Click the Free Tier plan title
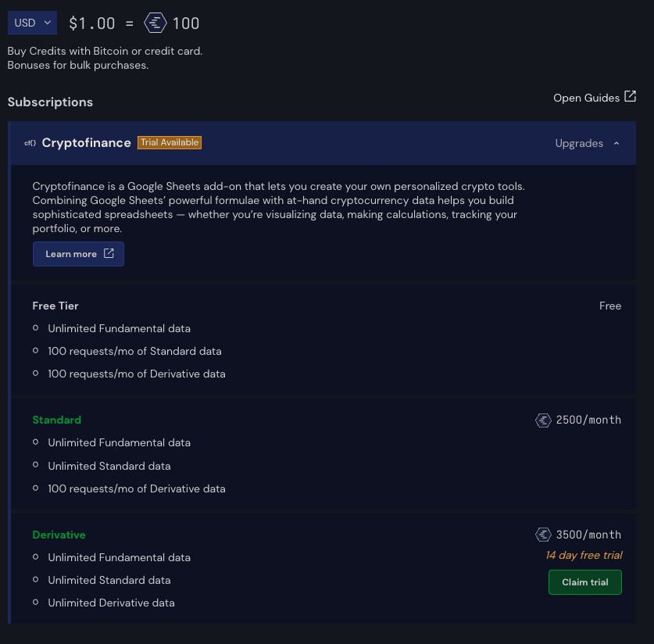Viewport: 654px width, 644px height. [x=55, y=306]
